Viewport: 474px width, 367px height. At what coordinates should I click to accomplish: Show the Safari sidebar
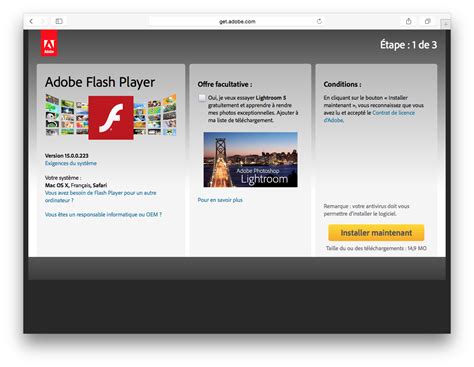coord(59,21)
